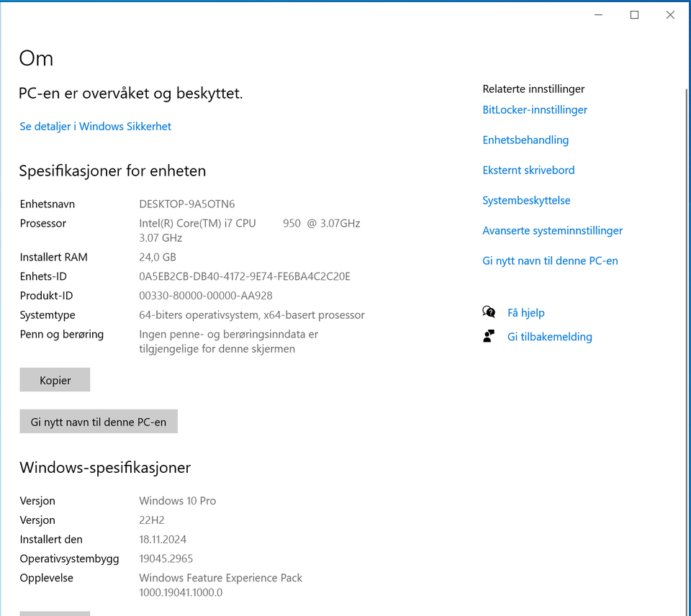Open Avanserte systeminnstillinger link
The image size is (691, 616).
point(552,230)
